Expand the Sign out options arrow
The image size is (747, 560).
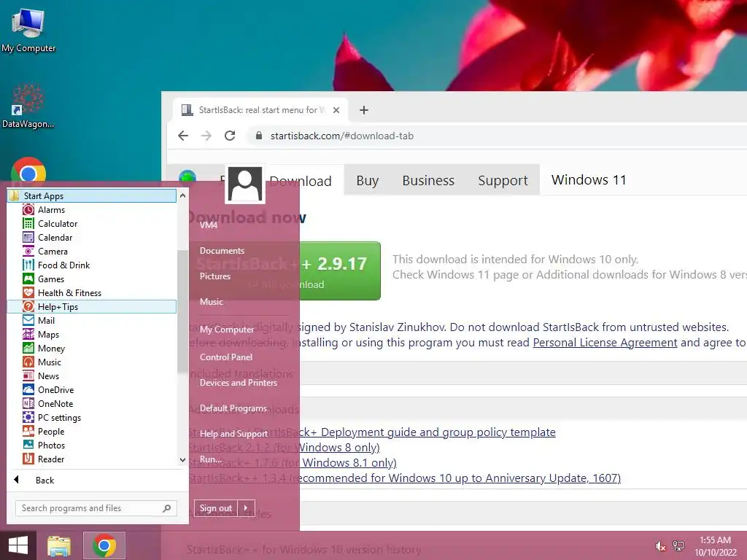point(246,508)
